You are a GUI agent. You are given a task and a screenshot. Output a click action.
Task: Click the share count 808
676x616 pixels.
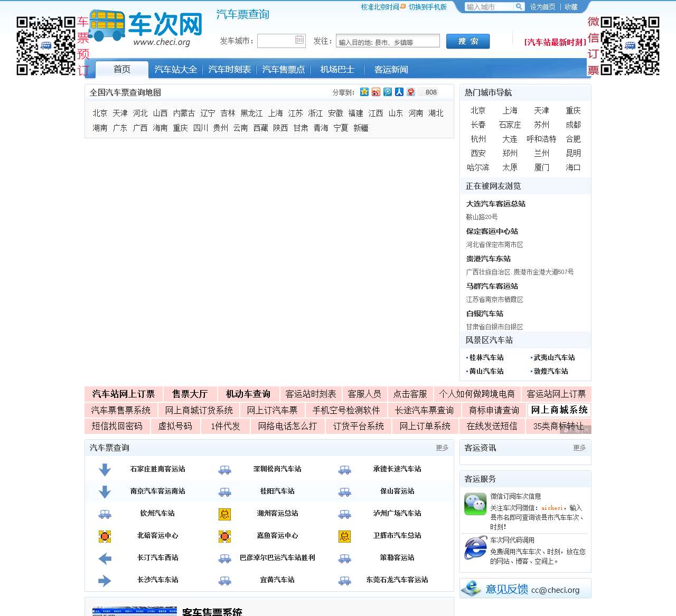click(x=431, y=92)
